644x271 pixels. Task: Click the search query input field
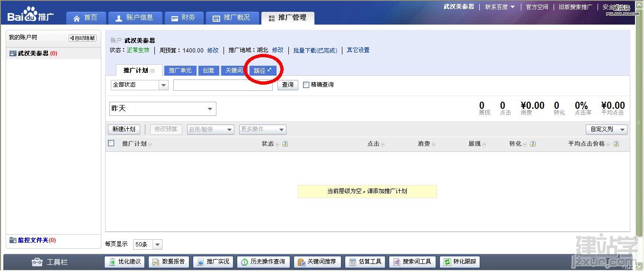pos(223,85)
